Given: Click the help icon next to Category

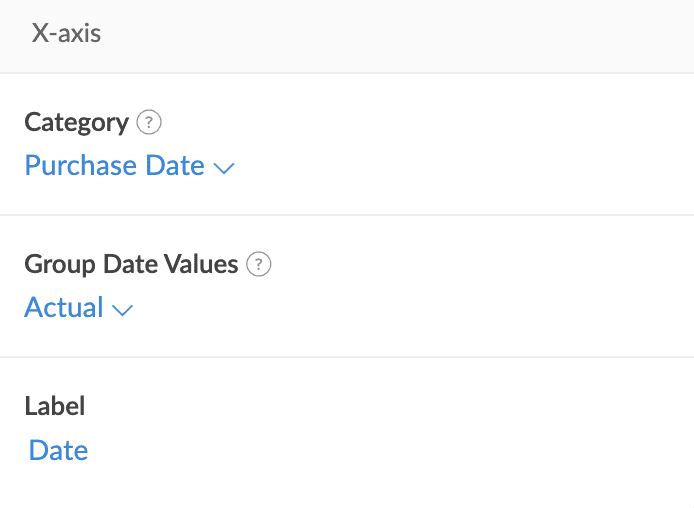Looking at the screenshot, I should [149, 123].
